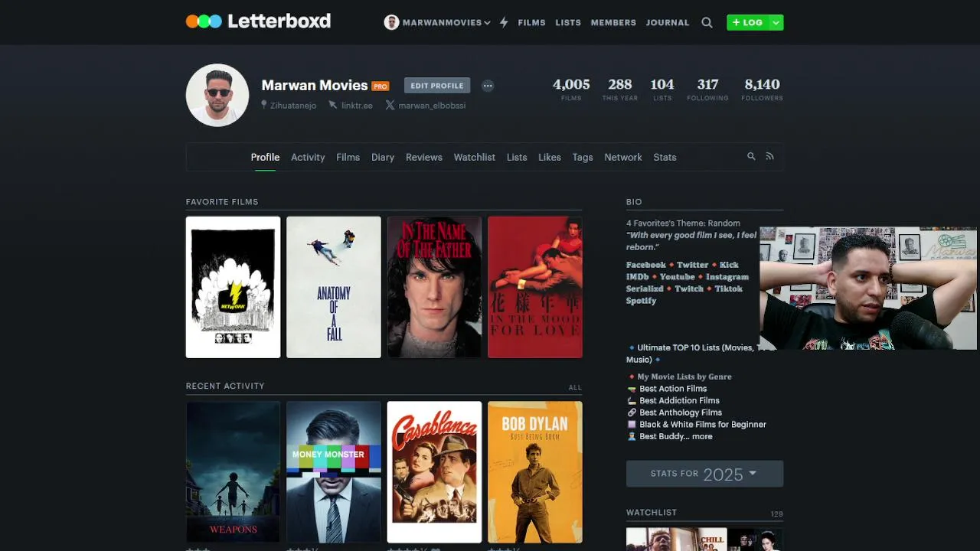Open the 104 LISTS statistic
The width and height of the screenshot is (980, 551).
coord(662,89)
